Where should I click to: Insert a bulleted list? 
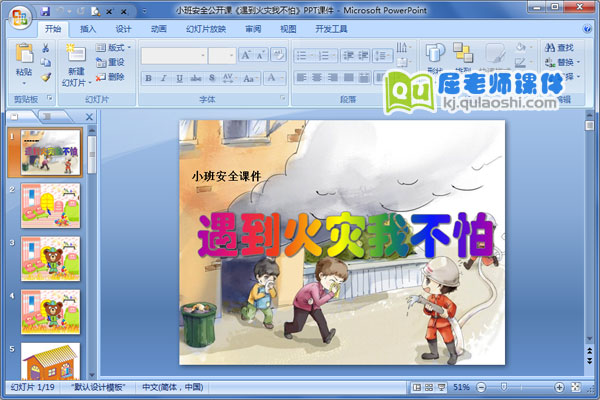pyautogui.click(x=304, y=56)
